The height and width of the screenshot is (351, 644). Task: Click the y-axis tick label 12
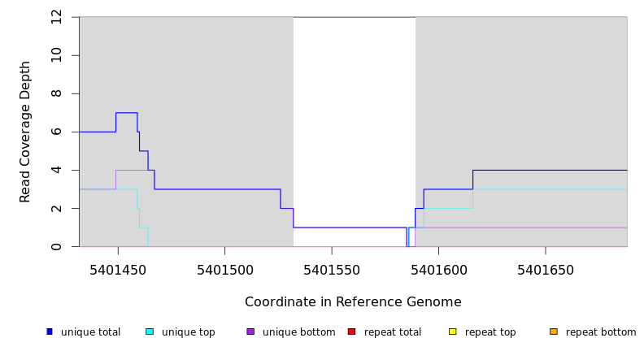pos(57,17)
